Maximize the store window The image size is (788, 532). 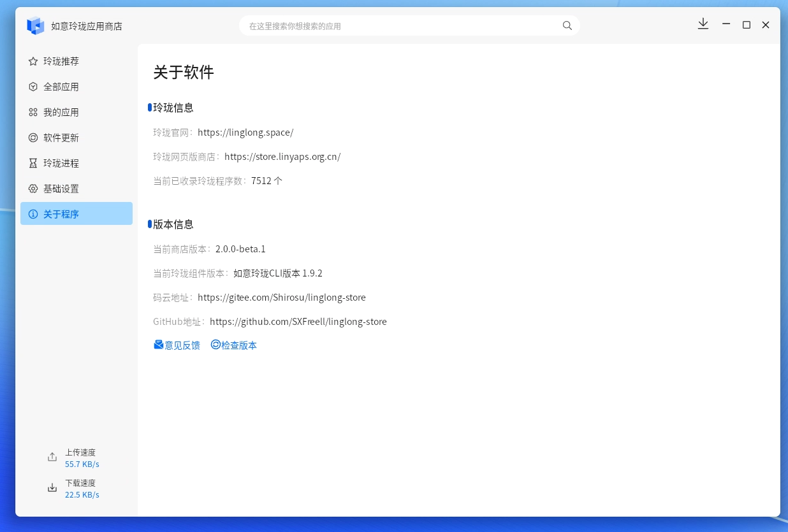pos(747,25)
